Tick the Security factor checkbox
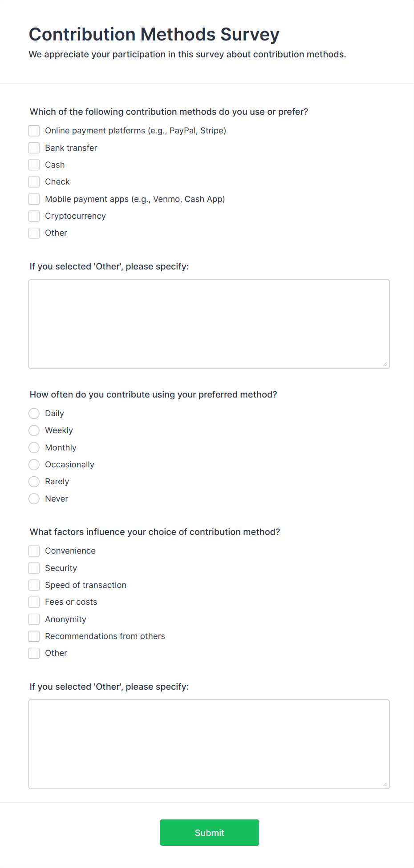 (x=34, y=568)
